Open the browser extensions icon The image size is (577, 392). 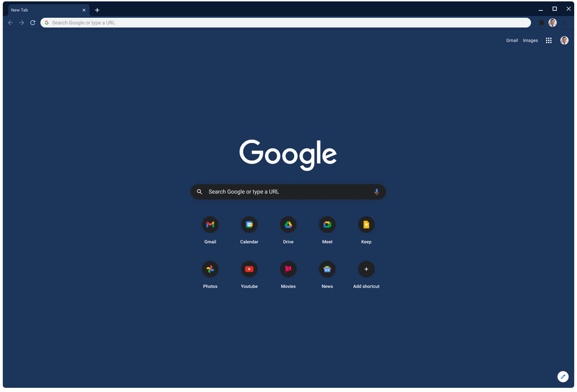(541, 23)
